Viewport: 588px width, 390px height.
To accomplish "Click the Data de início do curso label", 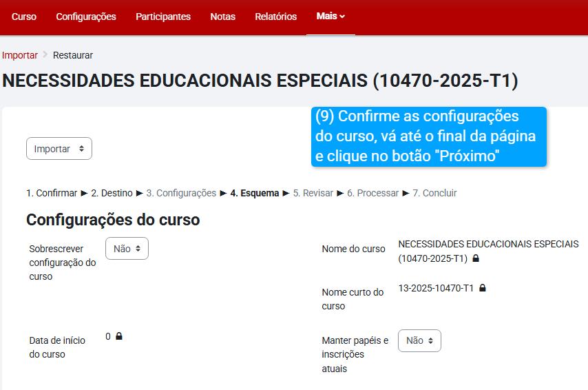I will [x=57, y=347].
